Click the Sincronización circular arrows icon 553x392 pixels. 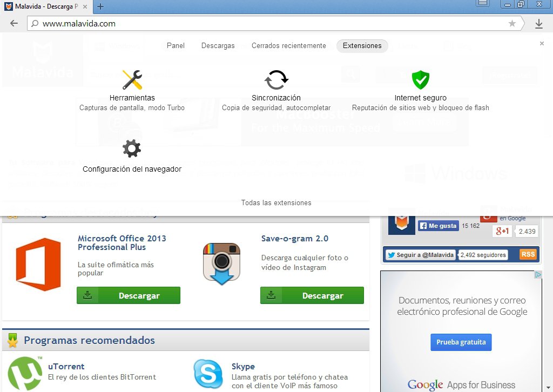(x=276, y=80)
